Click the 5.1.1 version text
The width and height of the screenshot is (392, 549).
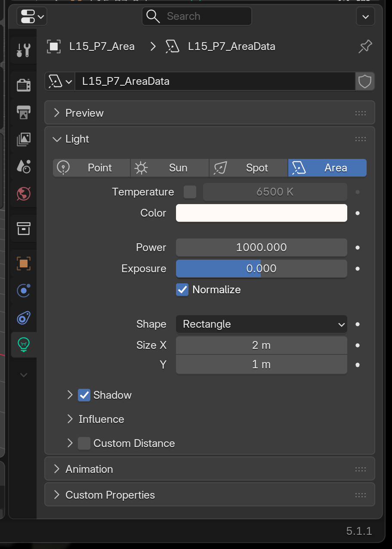[x=359, y=531]
